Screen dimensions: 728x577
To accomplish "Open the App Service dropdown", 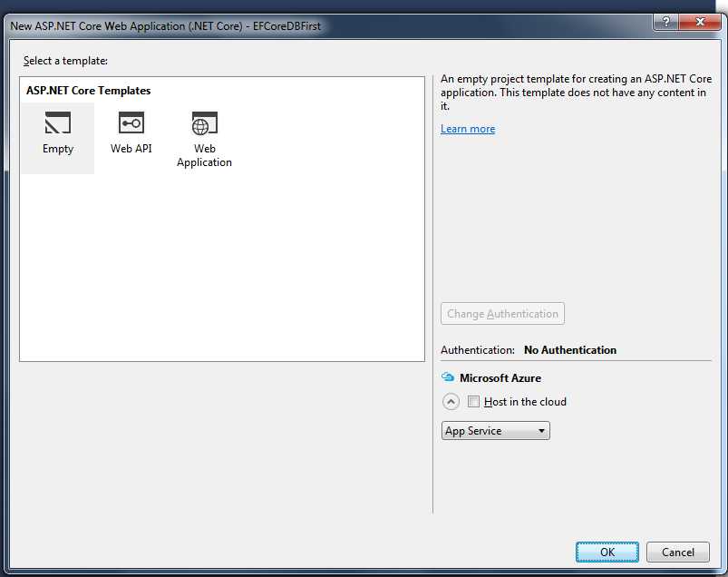I will tap(495, 431).
